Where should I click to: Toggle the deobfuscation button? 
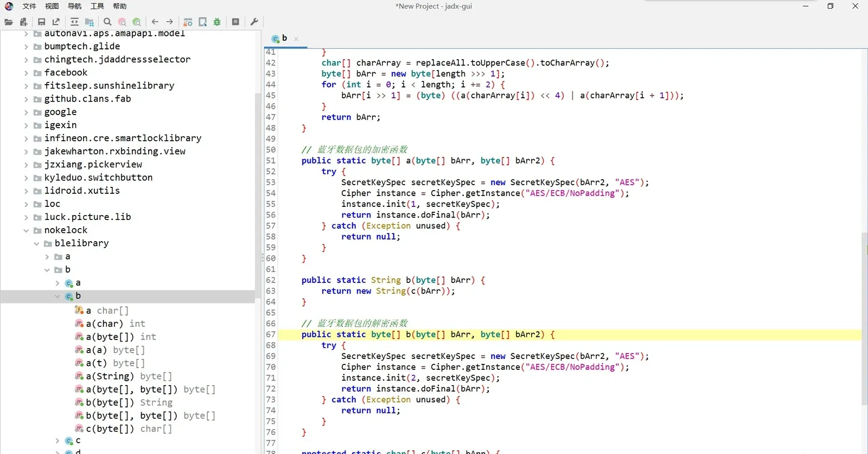pos(188,22)
